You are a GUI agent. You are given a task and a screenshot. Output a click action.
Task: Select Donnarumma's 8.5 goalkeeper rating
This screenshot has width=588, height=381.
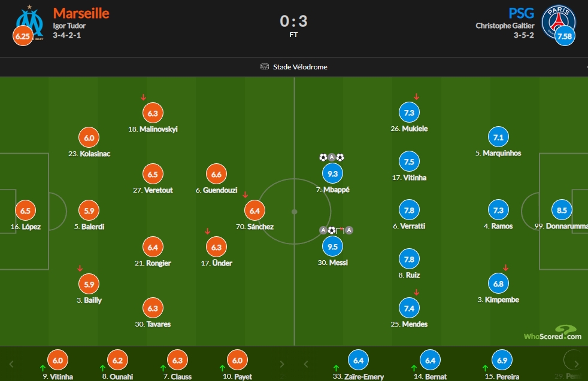pos(562,210)
